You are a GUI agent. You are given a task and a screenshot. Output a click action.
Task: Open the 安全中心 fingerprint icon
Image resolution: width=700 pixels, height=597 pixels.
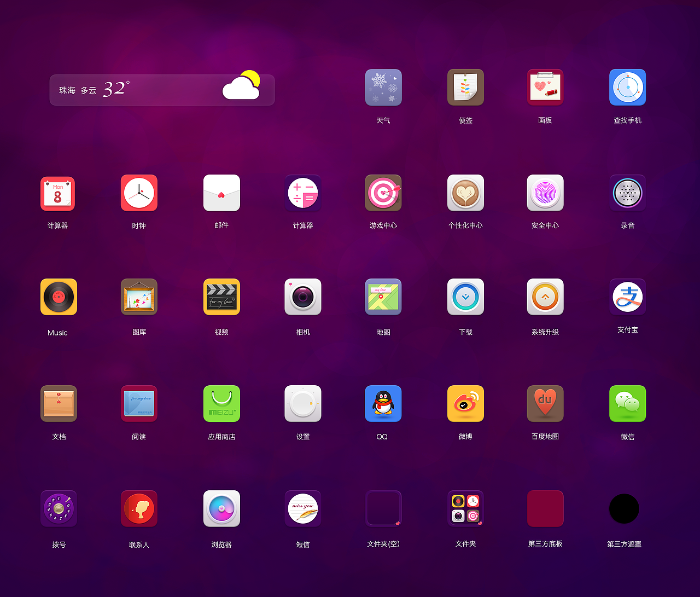[x=545, y=193]
